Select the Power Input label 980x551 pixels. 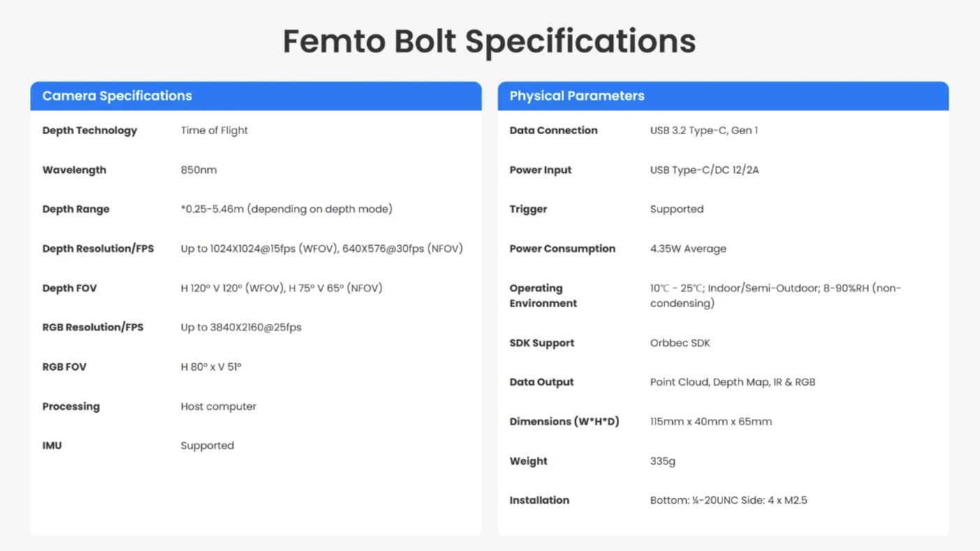(540, 170)
